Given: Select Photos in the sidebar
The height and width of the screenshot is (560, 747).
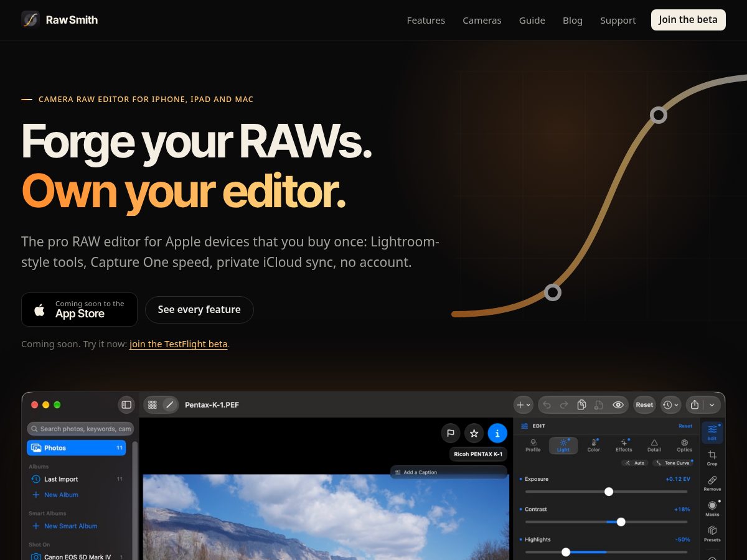Looking at the screenshot, I should (x=76, y=448).
